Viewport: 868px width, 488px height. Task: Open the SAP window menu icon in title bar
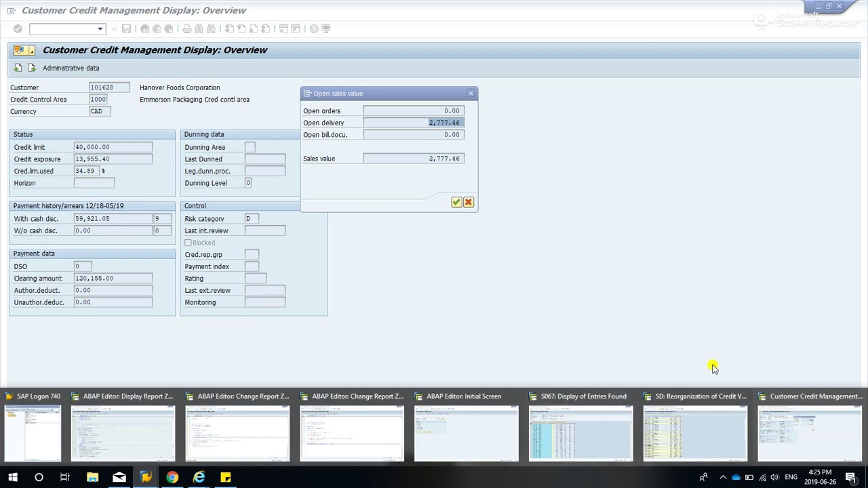12,10
